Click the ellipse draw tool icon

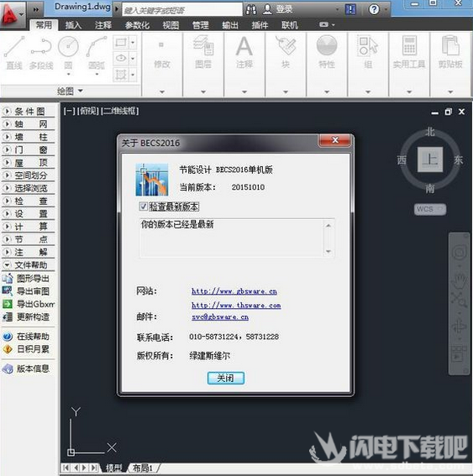click(121, 58)
